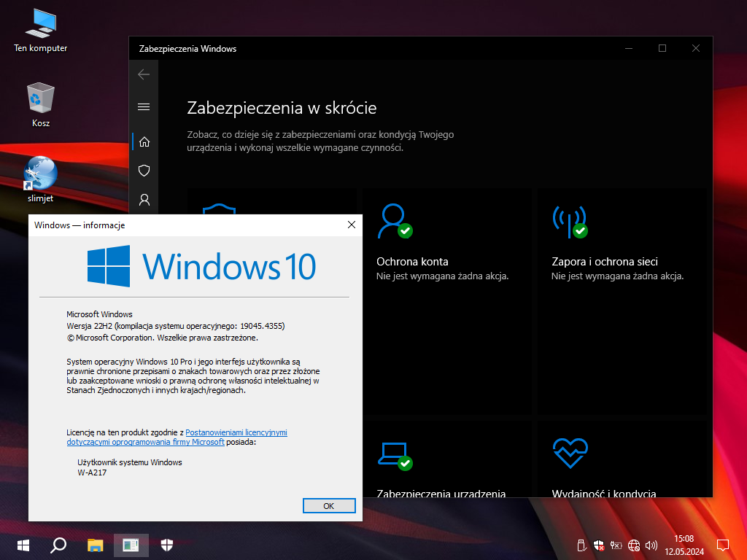Click the taskbar search magnifier
747x560 pixels.
(x=58, y=545)
